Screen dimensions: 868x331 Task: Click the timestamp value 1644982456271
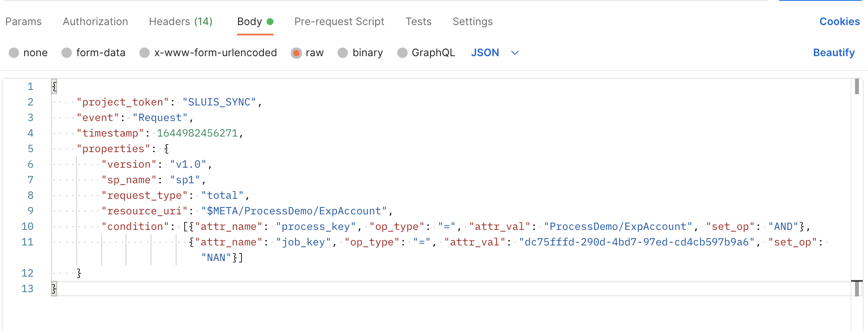click(x=197, y=133)
